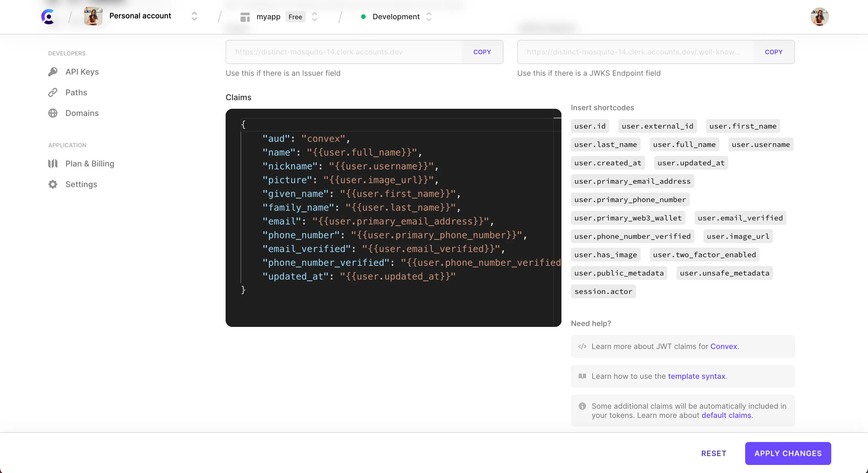Click the code icon beside the Convex help text
Screen dimensions: 868x473
tap(582, 346)
